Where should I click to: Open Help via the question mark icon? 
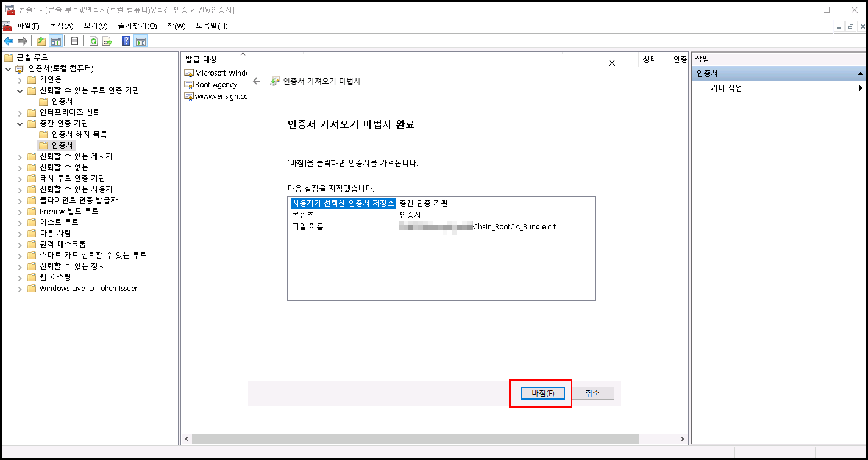click(x=126, y=41)
